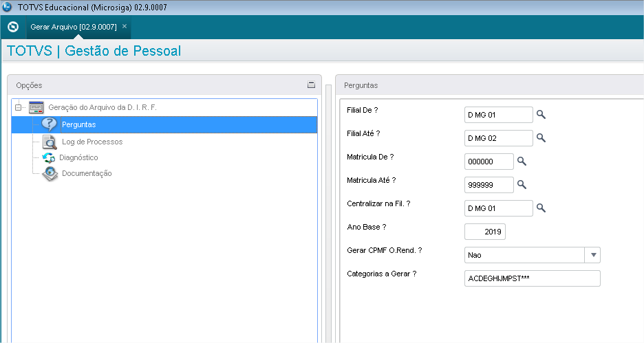Click the Opções panel title

coord(29,85)
